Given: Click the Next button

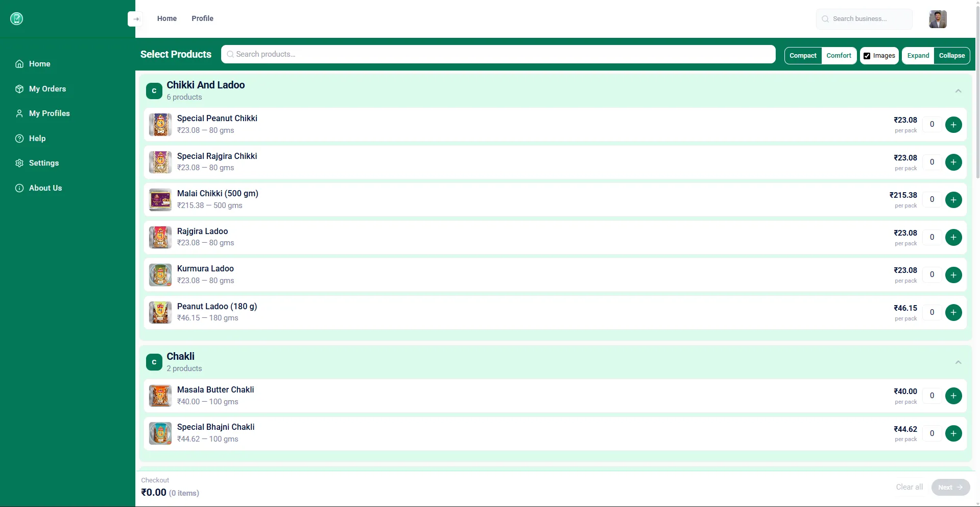Looking at the screenshot, I should [x=950, y=487].
